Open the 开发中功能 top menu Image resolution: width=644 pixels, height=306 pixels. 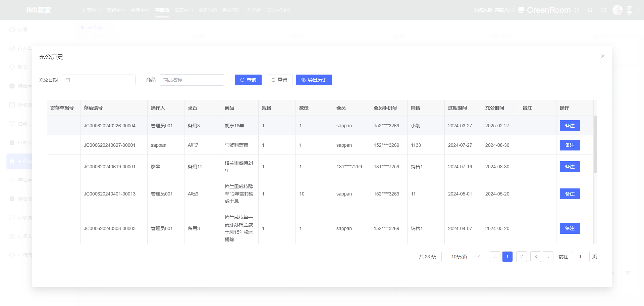[278, 10]
